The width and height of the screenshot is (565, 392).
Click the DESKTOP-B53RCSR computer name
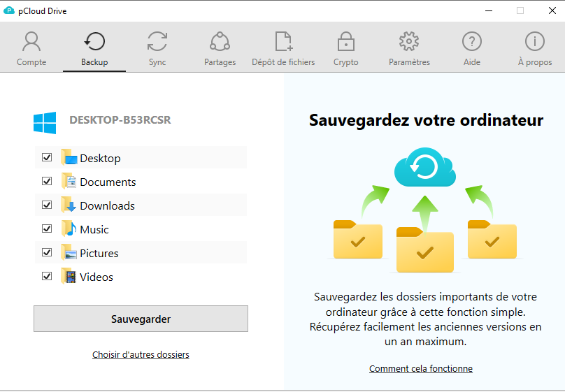coord(120,120)
